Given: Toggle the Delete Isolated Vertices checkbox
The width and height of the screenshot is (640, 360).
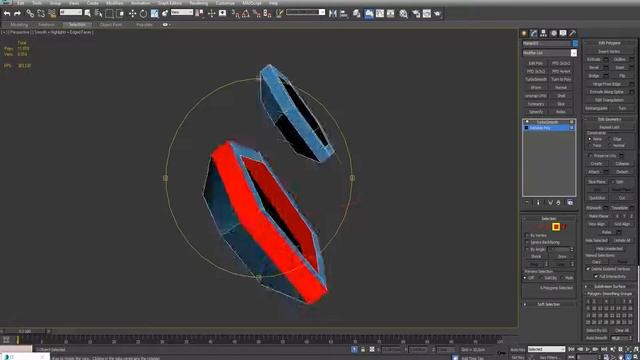Looking at the screenshot, I should [x=588, y=269].
